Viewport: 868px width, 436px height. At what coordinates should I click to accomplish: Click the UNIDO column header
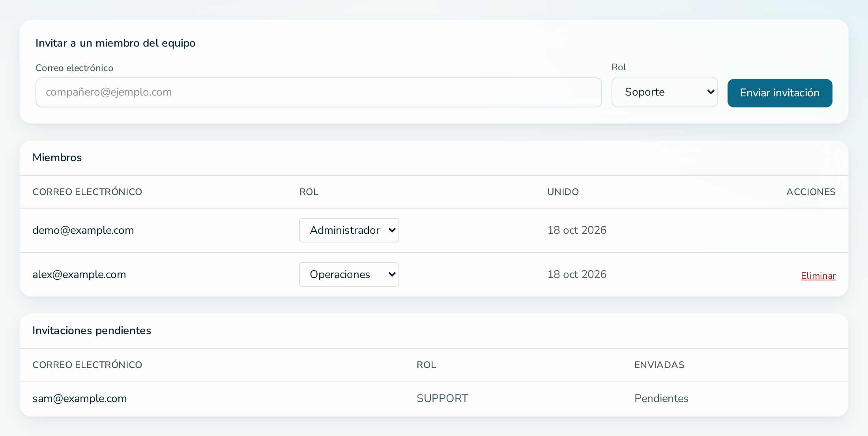pyautogui.click(x=563, y=192)
